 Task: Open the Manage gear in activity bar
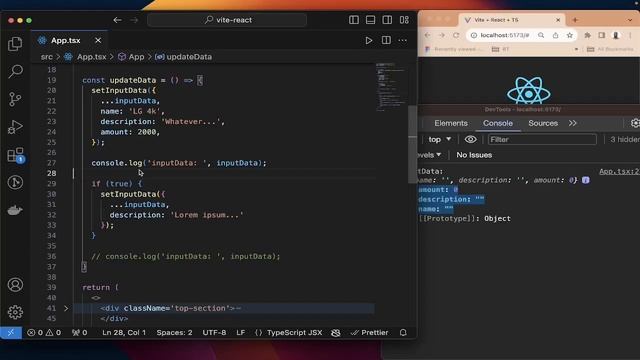[15, 312]
